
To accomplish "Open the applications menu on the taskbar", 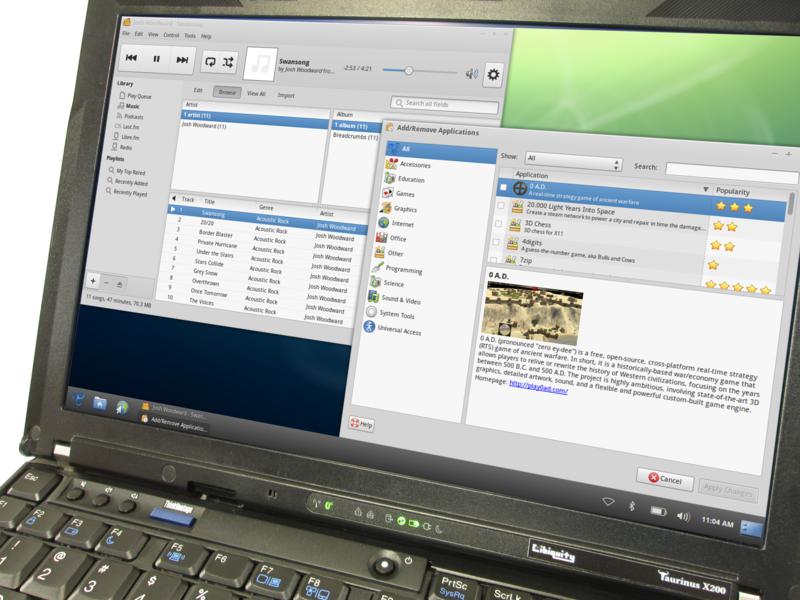I will (x=79, y=399).
